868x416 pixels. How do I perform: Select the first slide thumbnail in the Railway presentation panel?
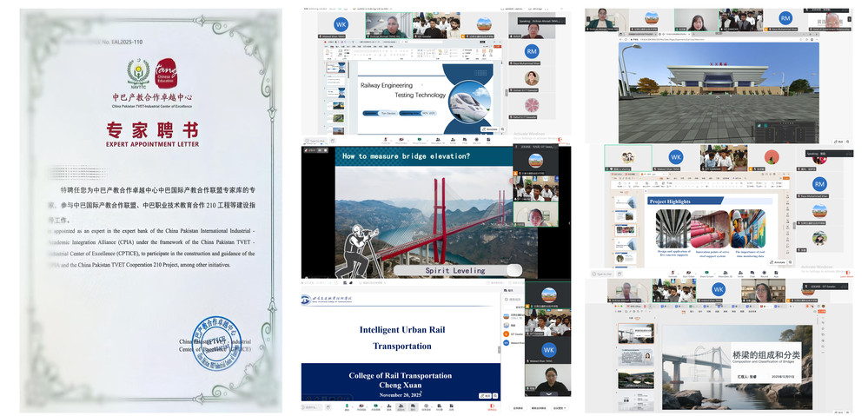pos(335,66)
